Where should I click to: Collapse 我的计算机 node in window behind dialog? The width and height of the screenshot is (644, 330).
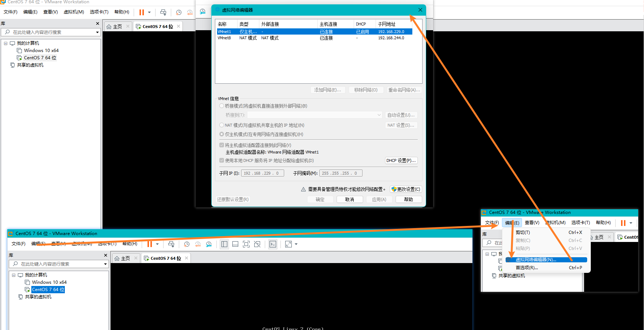[x=6, y=43]
